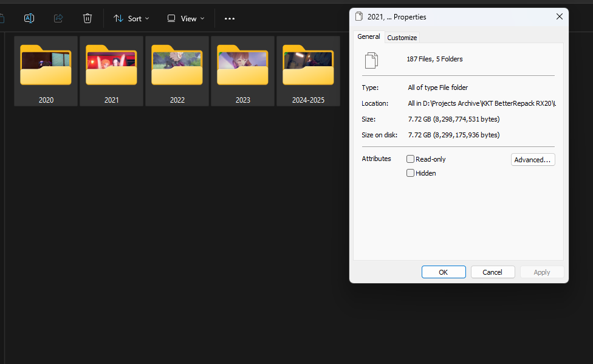Switch to the Customize tab
This screenshot has height=364, width=593.
pos(402,38)
